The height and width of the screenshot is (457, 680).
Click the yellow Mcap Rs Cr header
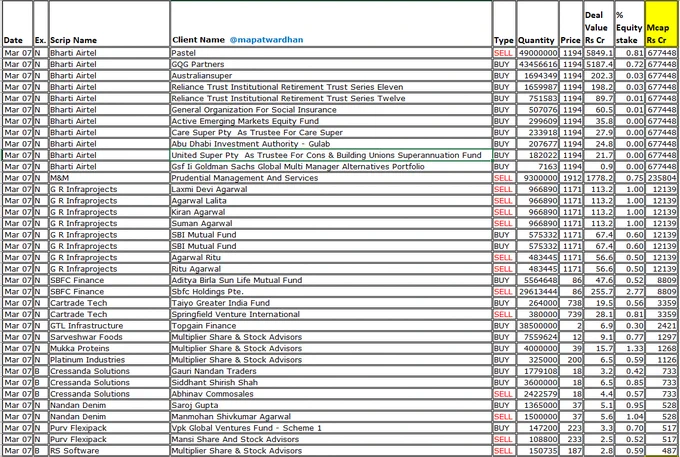tap(661, 24)
